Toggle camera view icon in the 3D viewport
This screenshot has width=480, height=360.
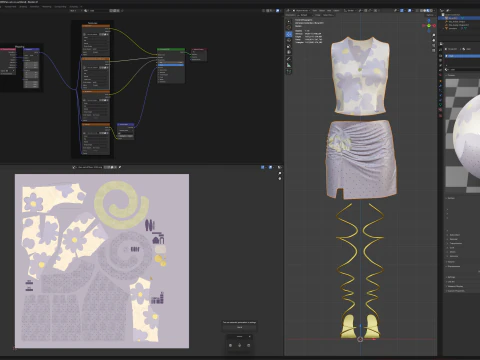[434, 45]
